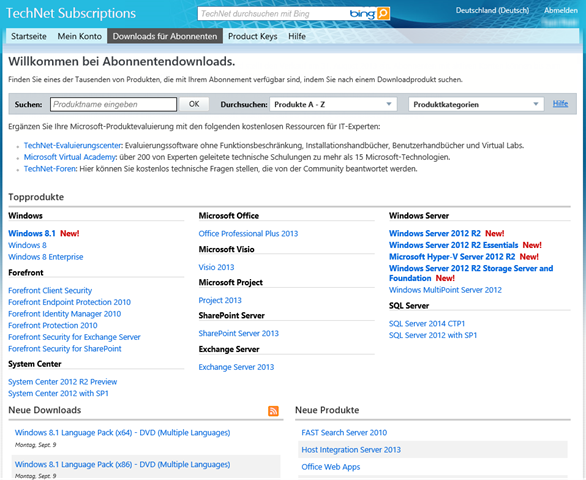Click Forefront Protection 2010 link
The width and height of the screenshot is (586, 480).
click(53, 325)
